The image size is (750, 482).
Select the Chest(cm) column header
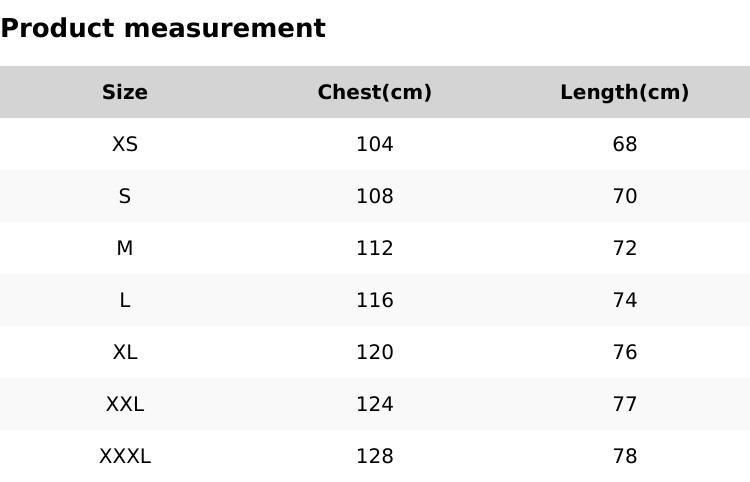click(375, 93)
